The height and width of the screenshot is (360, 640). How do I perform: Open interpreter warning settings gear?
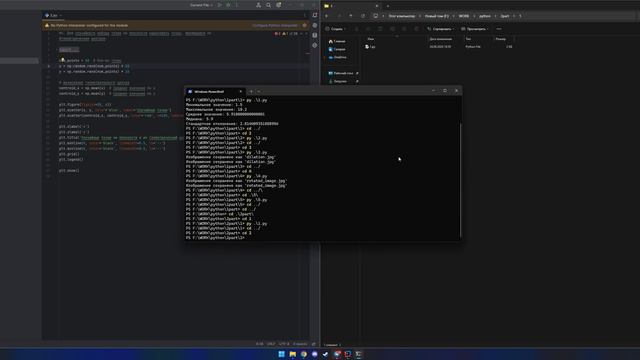coord(304,25)
